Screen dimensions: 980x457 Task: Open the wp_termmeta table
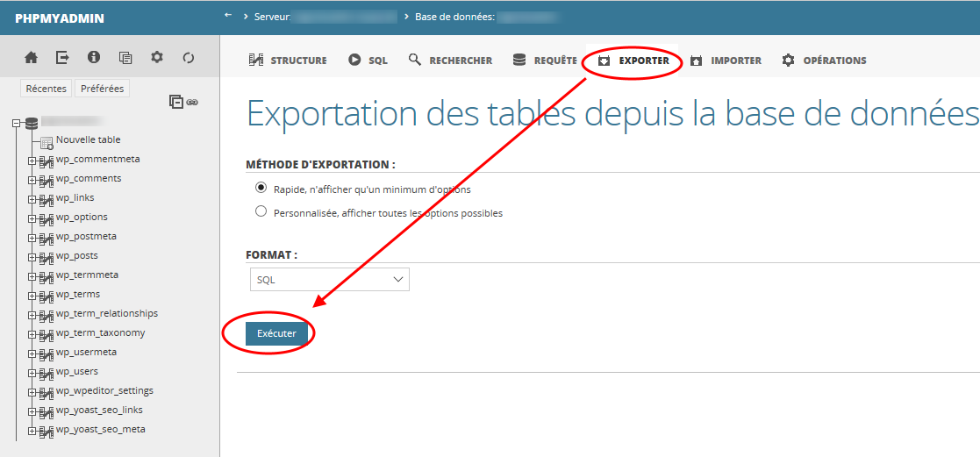pos(87,275)
